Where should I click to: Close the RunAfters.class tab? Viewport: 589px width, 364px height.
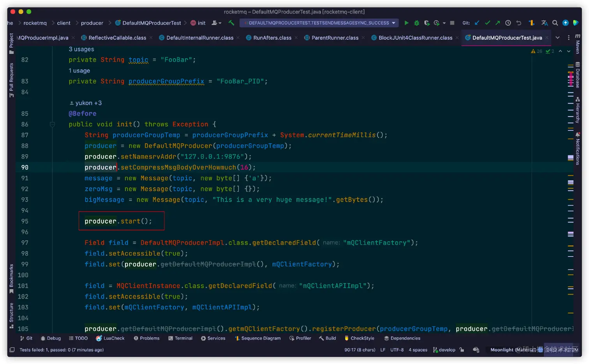[x=296, y=38]
